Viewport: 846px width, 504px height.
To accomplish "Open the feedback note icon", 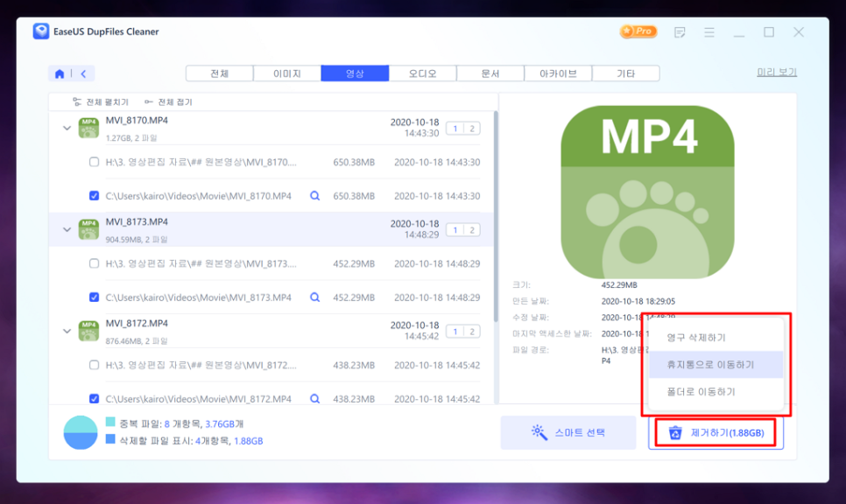I will coord(680,32).
